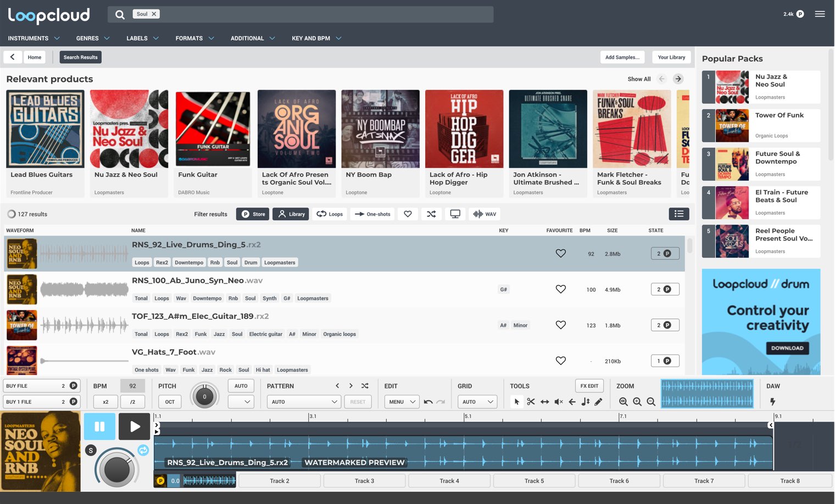Click the zoom overview waveform
Image resolution: width=835 pixels, height=504 pixels.
707,394
